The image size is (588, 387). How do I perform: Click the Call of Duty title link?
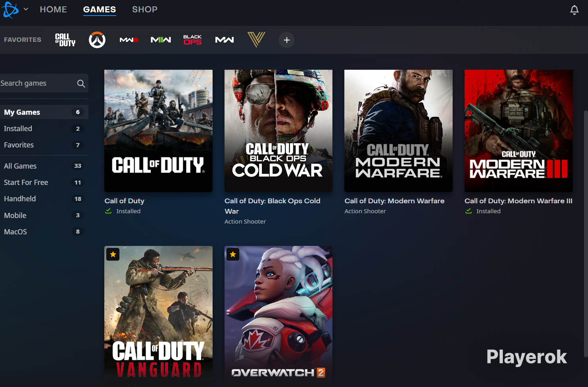tap(125, 201)
